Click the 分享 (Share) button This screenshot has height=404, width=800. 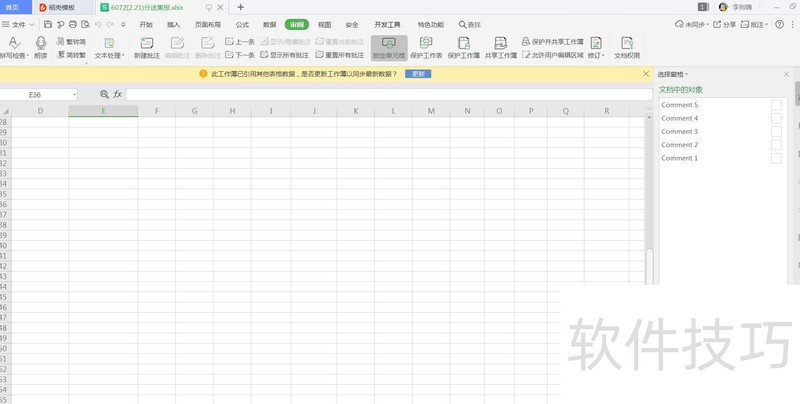pyautogui.click(x=724, y=24)
